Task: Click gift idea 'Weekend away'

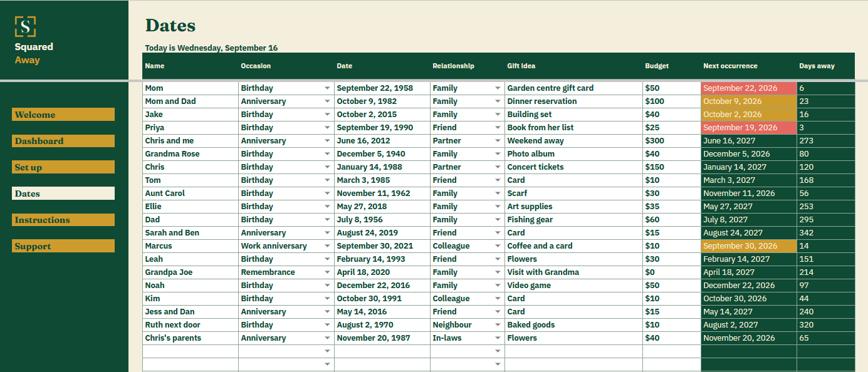Action: (x=573, y=141)
